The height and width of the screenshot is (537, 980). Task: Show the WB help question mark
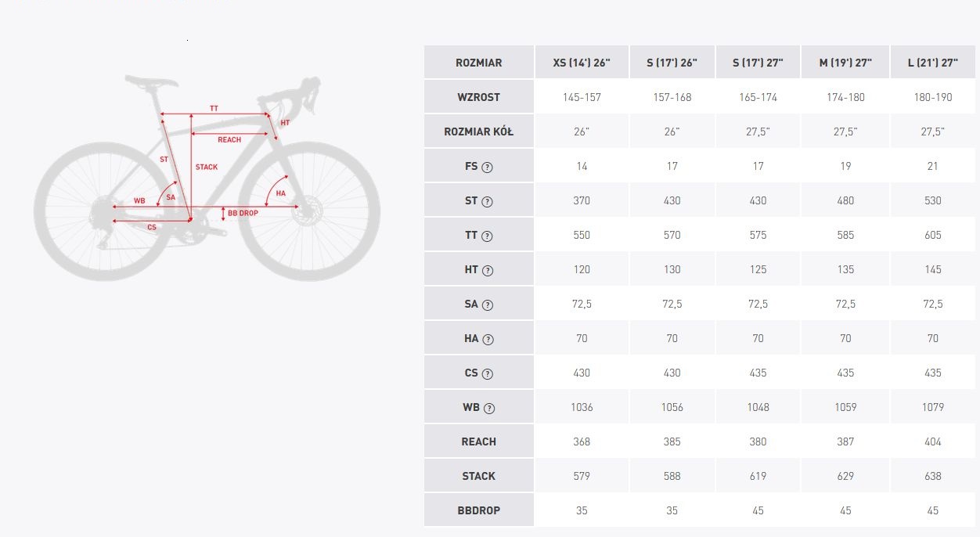[x=490, y=408]
